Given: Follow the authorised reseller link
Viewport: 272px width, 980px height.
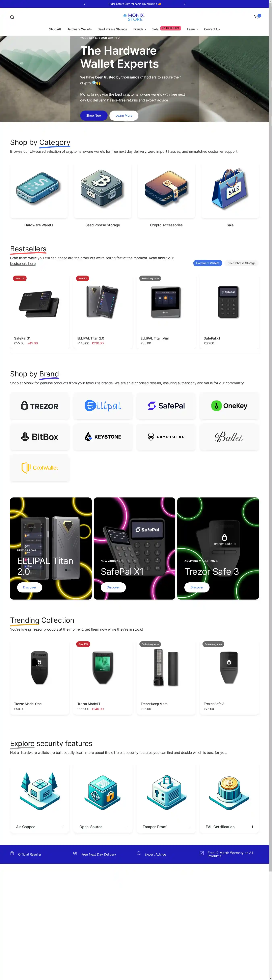Looking at the screenshot, I should coord(146,383).
